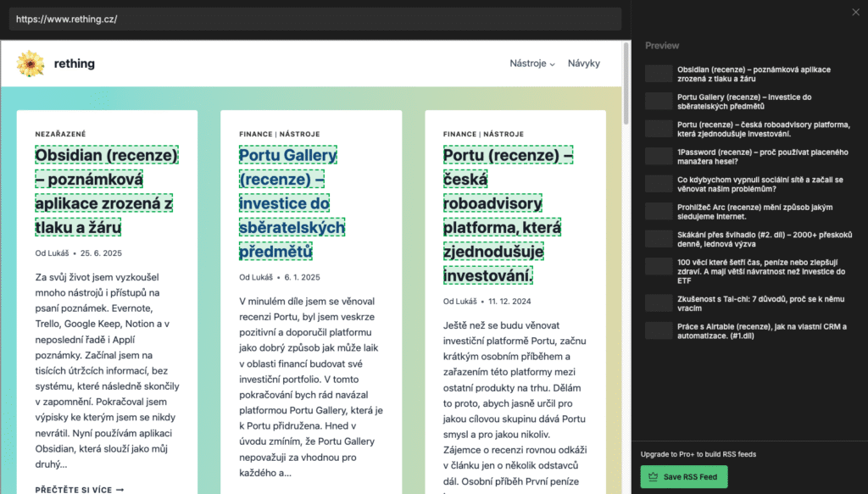Click thumbnail beside Prohlížeč Arc preview item
The width and height of the screenshot is (868, 494).
[659, 211]
